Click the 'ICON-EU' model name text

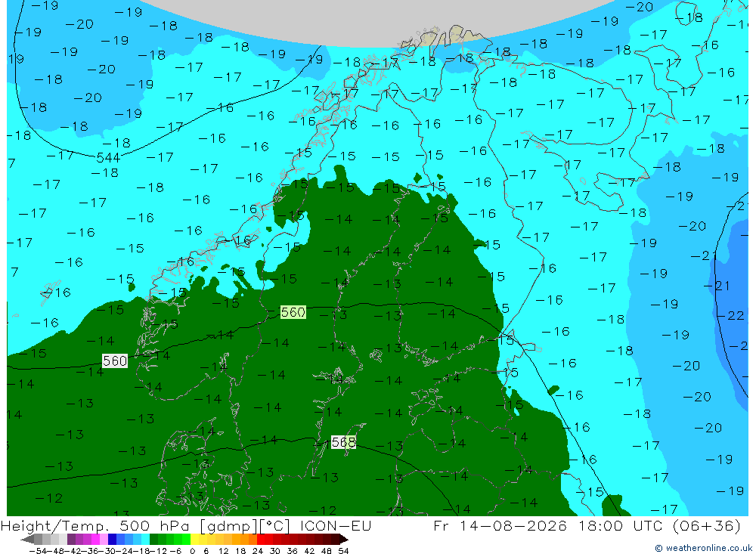pyautogui.click(x=336, y=525)
